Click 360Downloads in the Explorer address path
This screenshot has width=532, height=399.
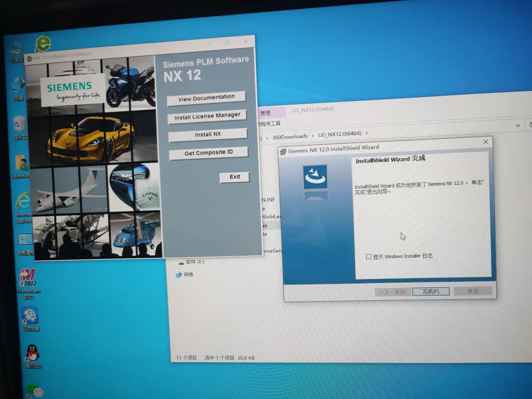(x=290, y=137)
